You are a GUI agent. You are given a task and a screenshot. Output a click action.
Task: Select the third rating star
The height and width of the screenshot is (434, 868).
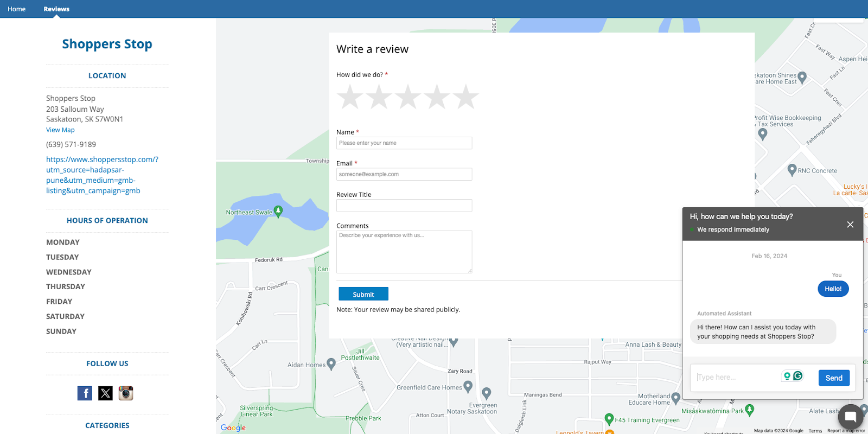(x=408, y=97)
